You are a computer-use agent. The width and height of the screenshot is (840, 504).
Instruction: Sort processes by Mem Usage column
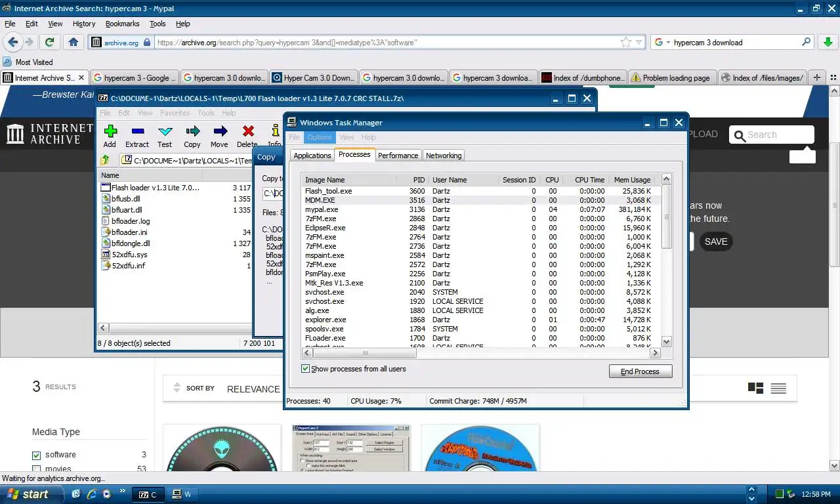[631, 180]
